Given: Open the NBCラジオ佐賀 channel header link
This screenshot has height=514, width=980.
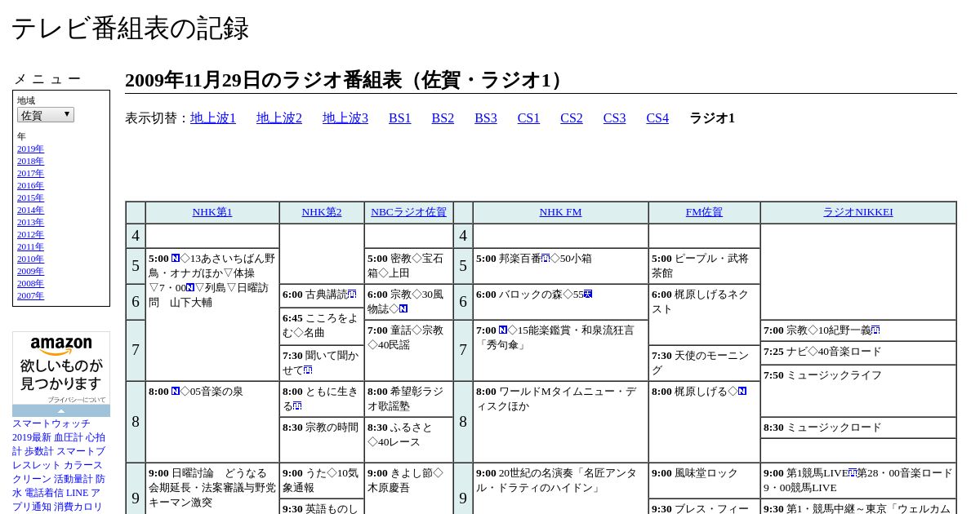Looking at the screenshot, I should tap(408, 212).
